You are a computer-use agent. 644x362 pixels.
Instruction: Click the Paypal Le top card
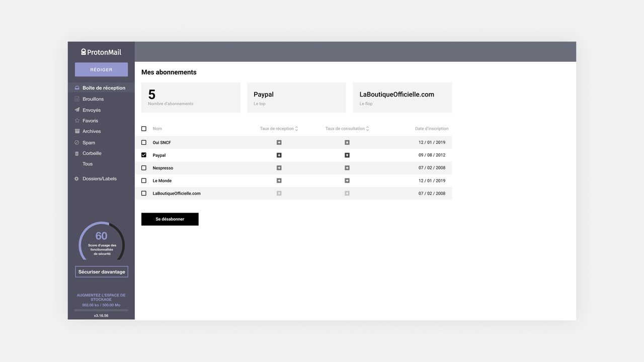pyautogui.click(x=296, y=98)
